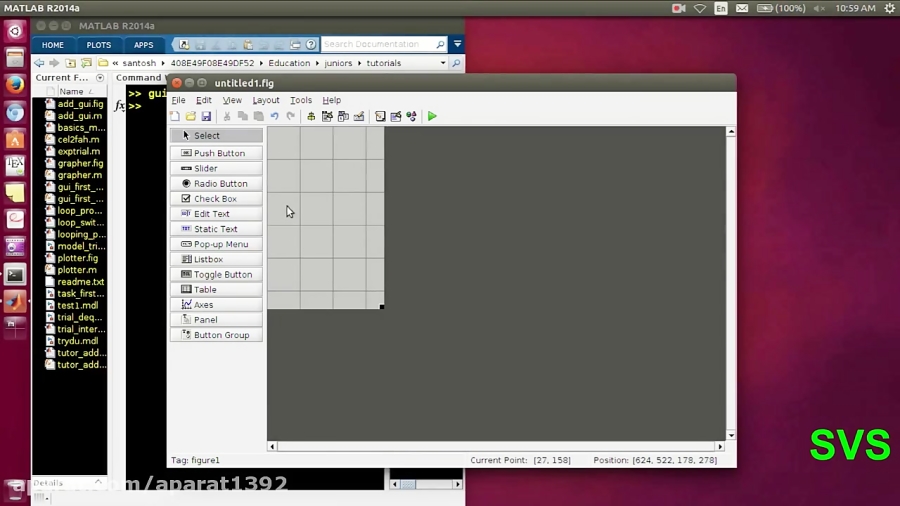900x506 pixels.
Task: Pick the Axes component
Action: click(x=216, y=305)
